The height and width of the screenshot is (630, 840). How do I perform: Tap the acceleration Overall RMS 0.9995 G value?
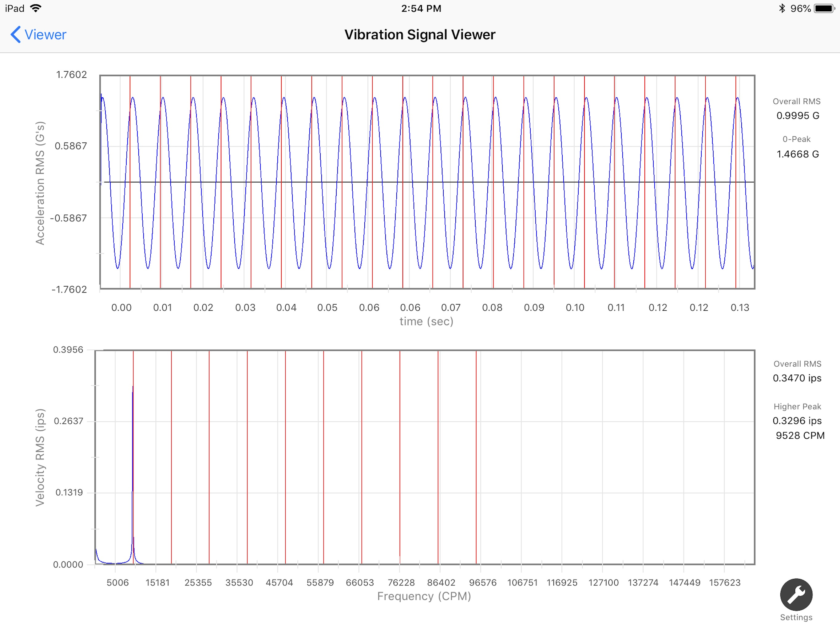pyautogui.click(x=798, y=116)
